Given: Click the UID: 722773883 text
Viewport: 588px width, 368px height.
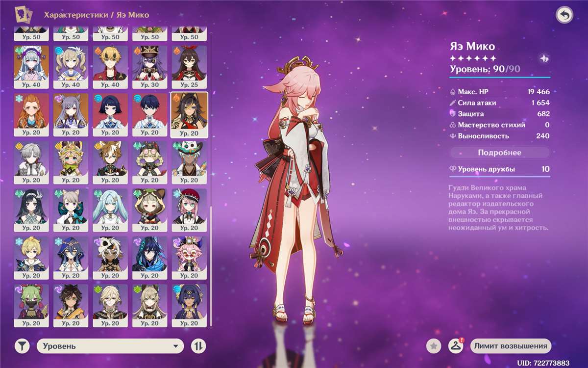Looking at the screenshot, I should click(x=543, y=363).
